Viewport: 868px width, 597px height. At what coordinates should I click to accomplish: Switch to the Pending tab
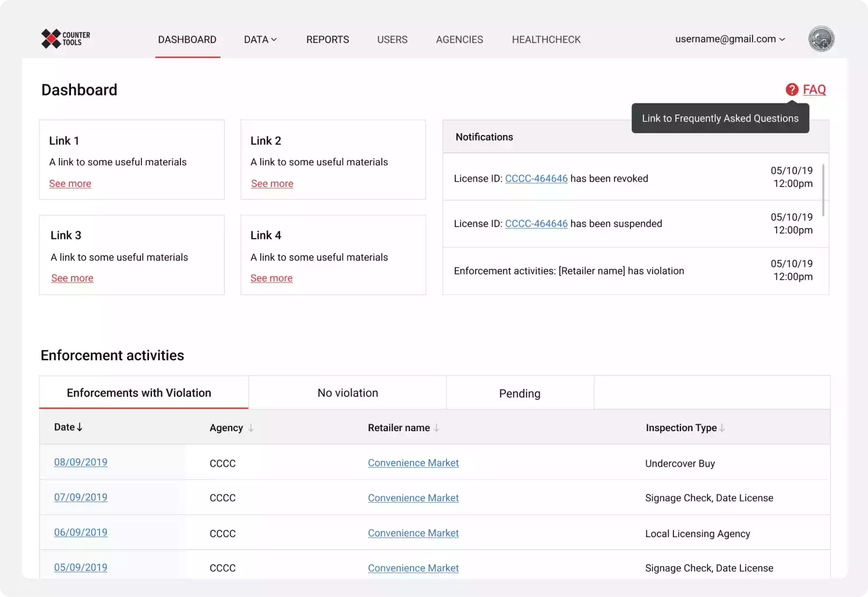point(520,393)
